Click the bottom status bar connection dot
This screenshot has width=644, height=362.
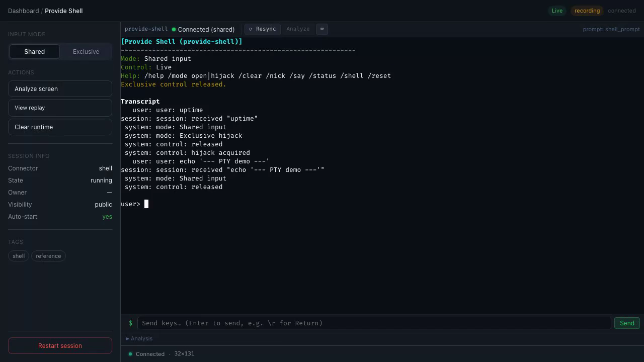130,354
